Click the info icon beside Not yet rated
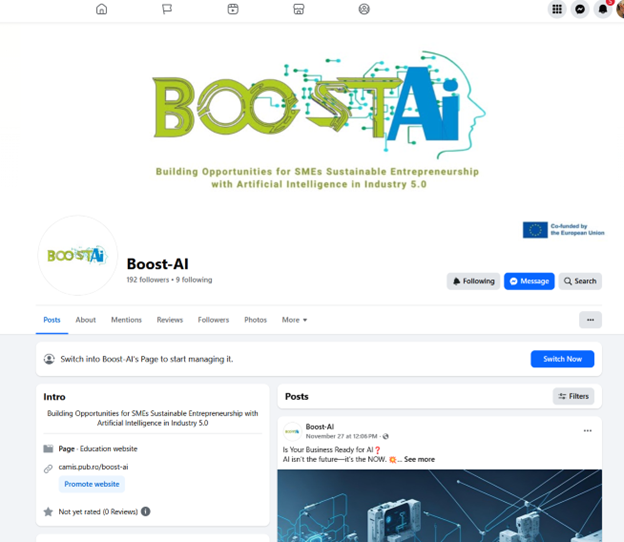Image resolution: width=624 pixels, height=542 pixels. point(146,511)
